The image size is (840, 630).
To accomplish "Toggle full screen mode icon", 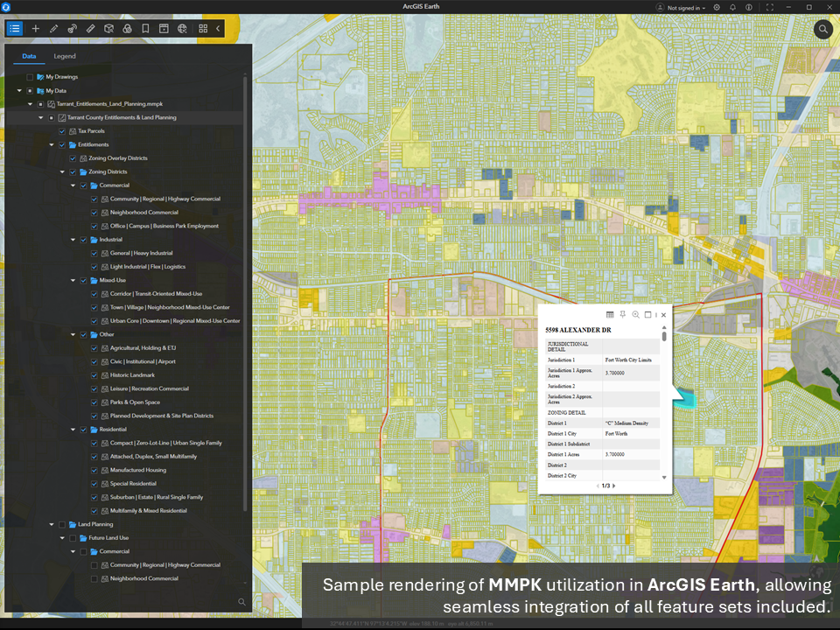I will 770,8.
